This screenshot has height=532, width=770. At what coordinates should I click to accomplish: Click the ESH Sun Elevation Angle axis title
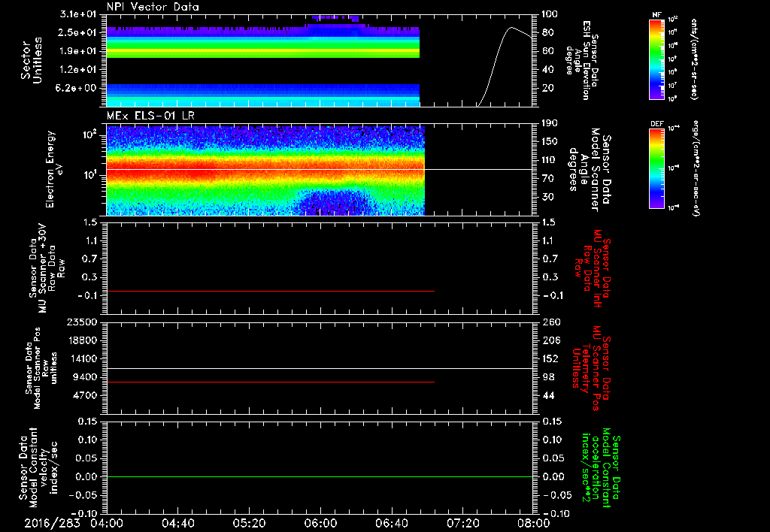582,60
